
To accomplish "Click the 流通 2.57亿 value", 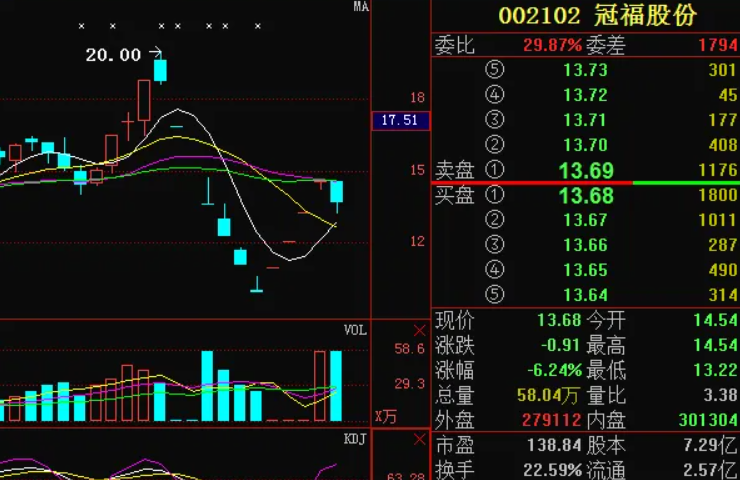I will coord(711,470).
